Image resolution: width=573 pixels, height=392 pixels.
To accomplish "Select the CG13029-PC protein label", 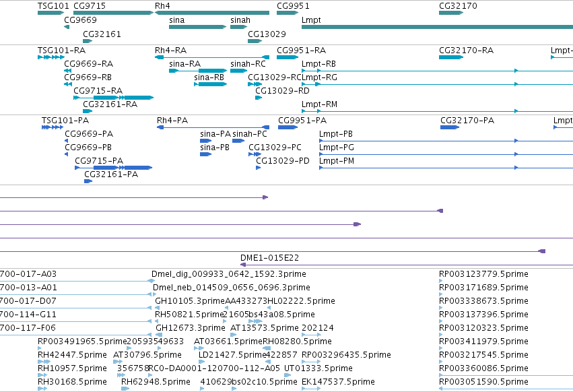I will [275, 148].
